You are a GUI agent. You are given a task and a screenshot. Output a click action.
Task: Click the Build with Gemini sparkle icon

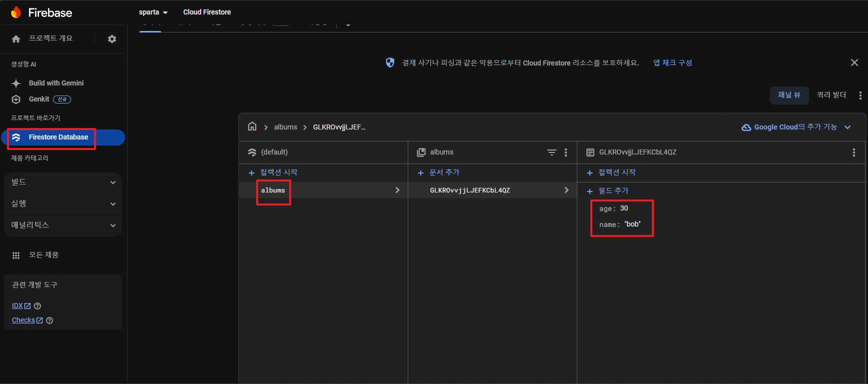16,83
